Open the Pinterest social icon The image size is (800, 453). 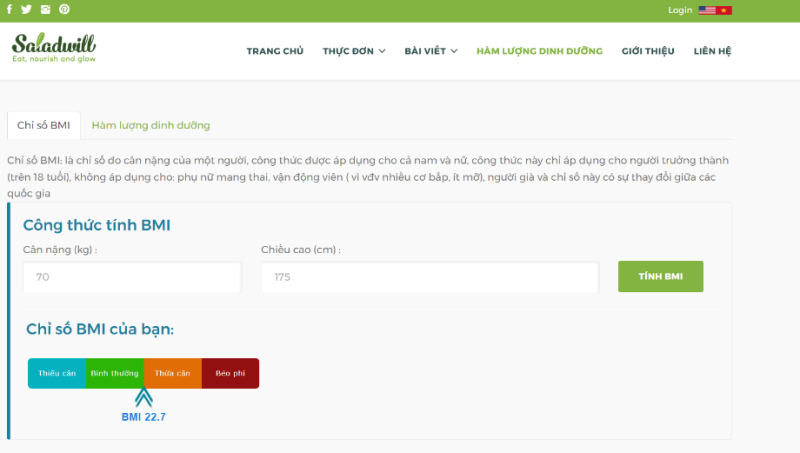coord(64,10)
